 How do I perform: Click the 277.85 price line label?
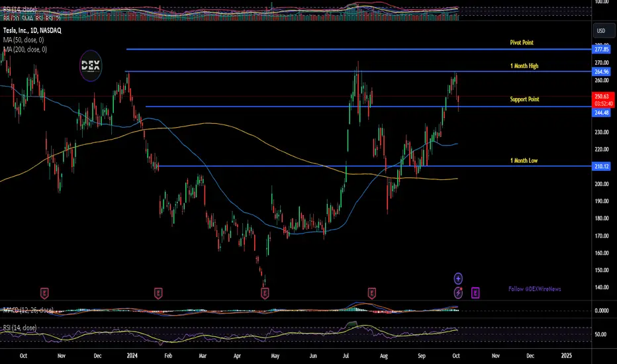[602, 50]
